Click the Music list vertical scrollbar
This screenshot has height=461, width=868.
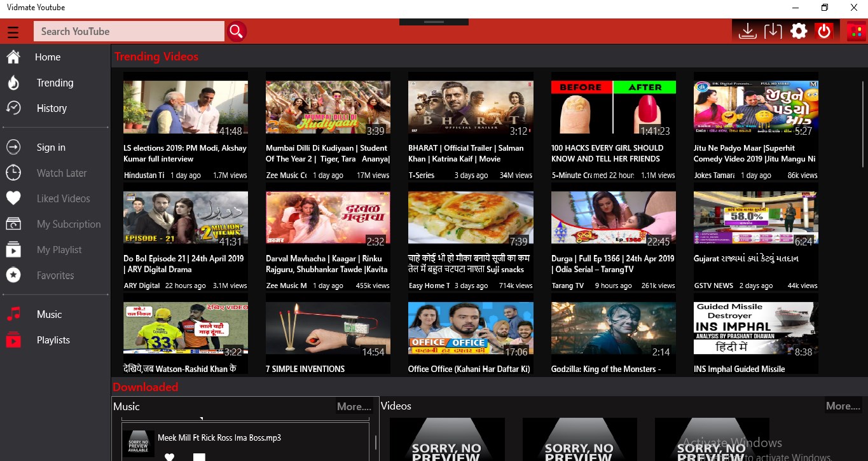pyautogui.click(x=375, y=441)
